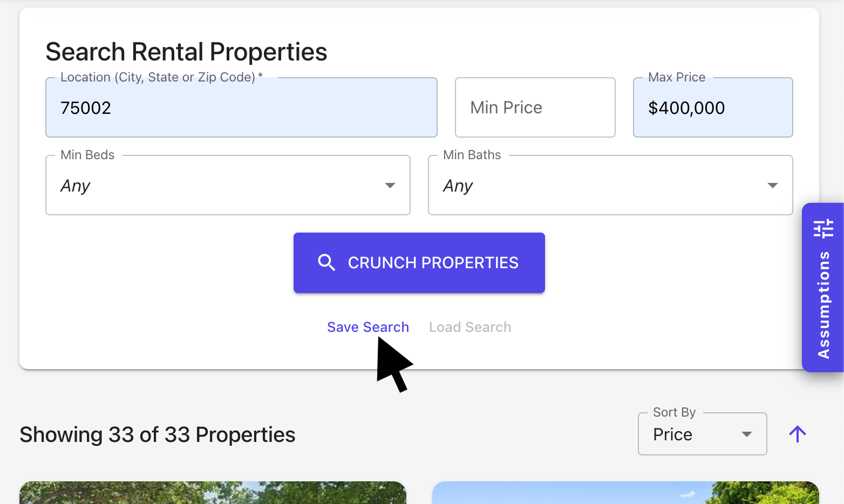The image size is (844, 504).
Task: Open the Assumptions side panel label
Action: (823, 305)
